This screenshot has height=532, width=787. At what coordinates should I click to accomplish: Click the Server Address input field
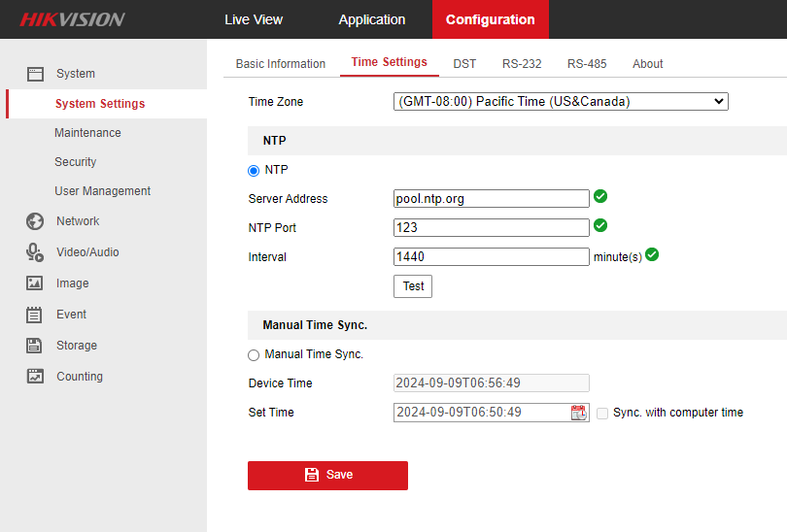pyautogui.click(x=491, y=199)
